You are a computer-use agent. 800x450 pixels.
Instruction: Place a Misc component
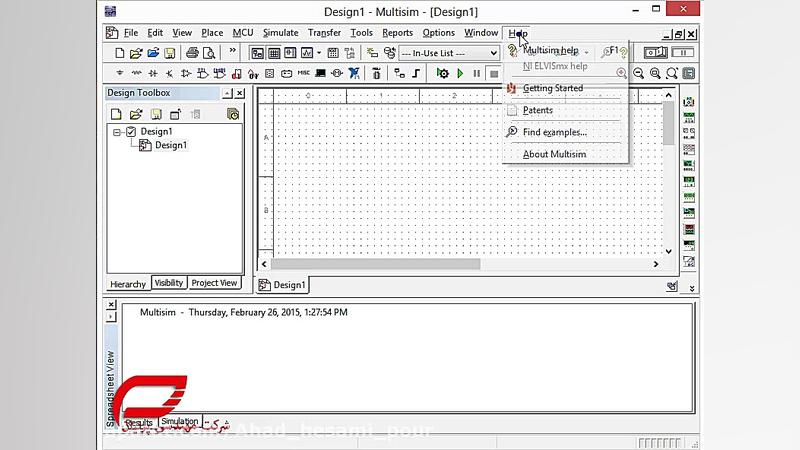coord(304,73)
